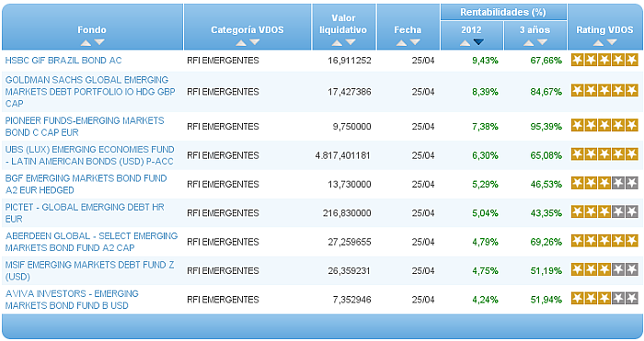Sort Rating VDOS descending arrow
The width and height of the screenshot is (644, 341).
pos(612,42)
